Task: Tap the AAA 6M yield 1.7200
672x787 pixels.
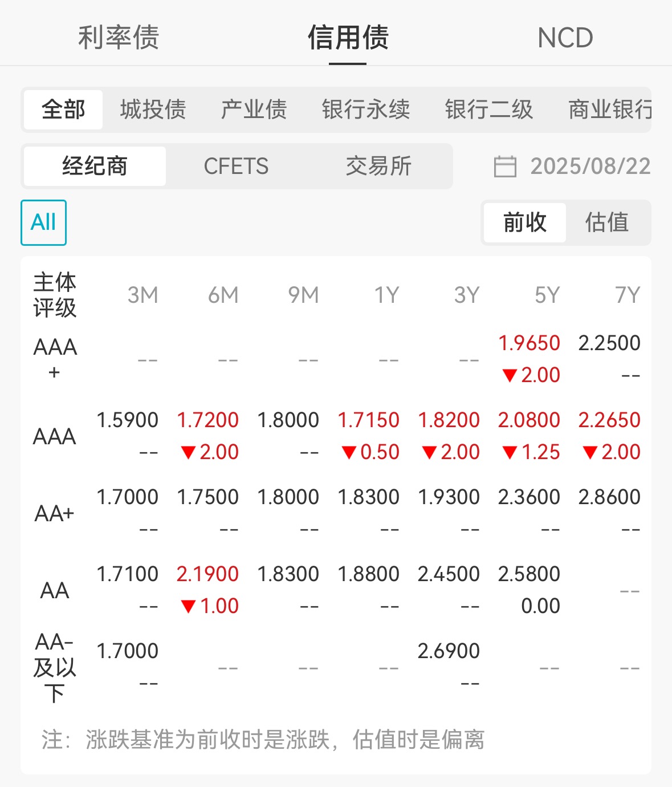Action: pyautogui.click(x=207, y=420)
